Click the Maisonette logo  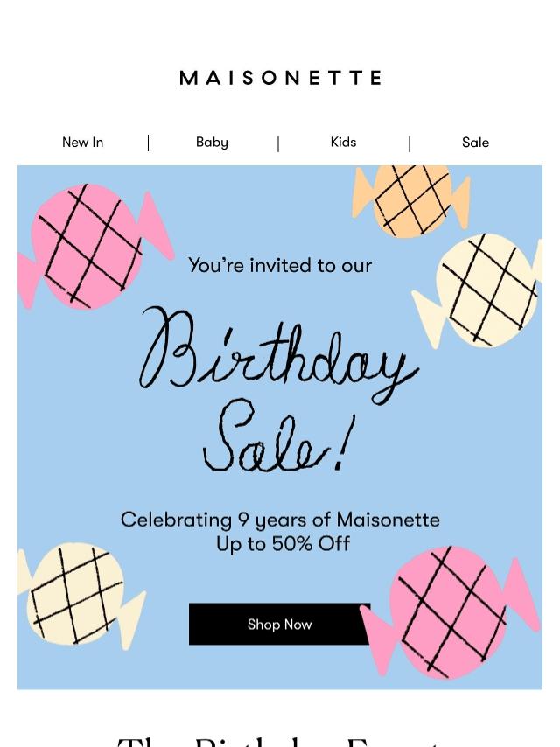[280, 78]
